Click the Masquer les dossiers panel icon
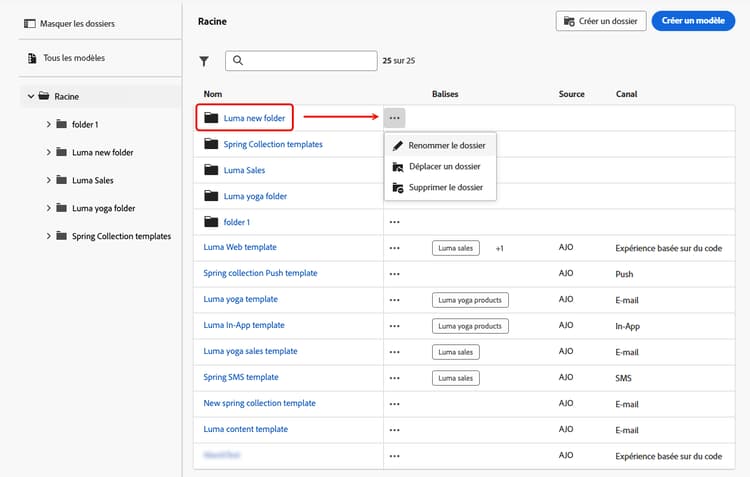The image size is (750, 477). 29,23
